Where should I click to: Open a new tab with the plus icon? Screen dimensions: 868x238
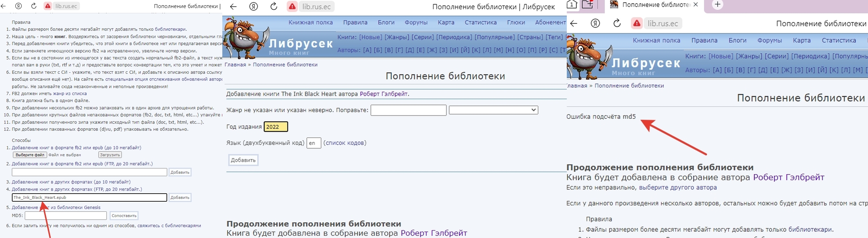click(x=718, y=5)
